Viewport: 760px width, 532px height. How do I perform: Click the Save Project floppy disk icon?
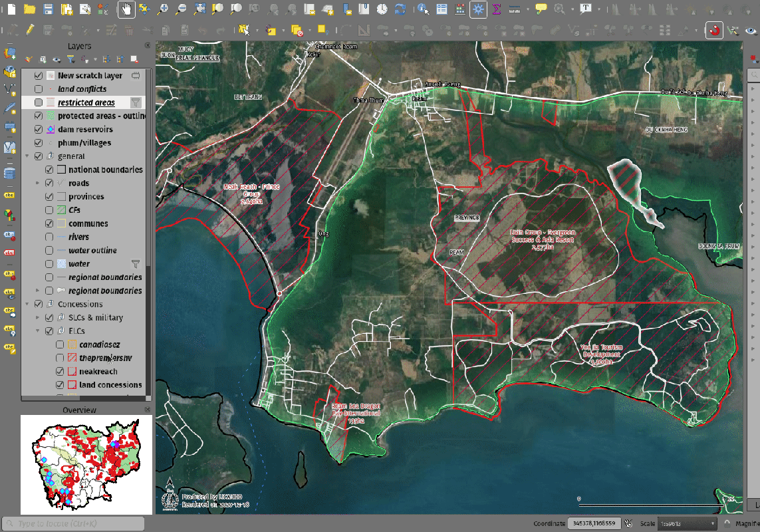point(48,9)
